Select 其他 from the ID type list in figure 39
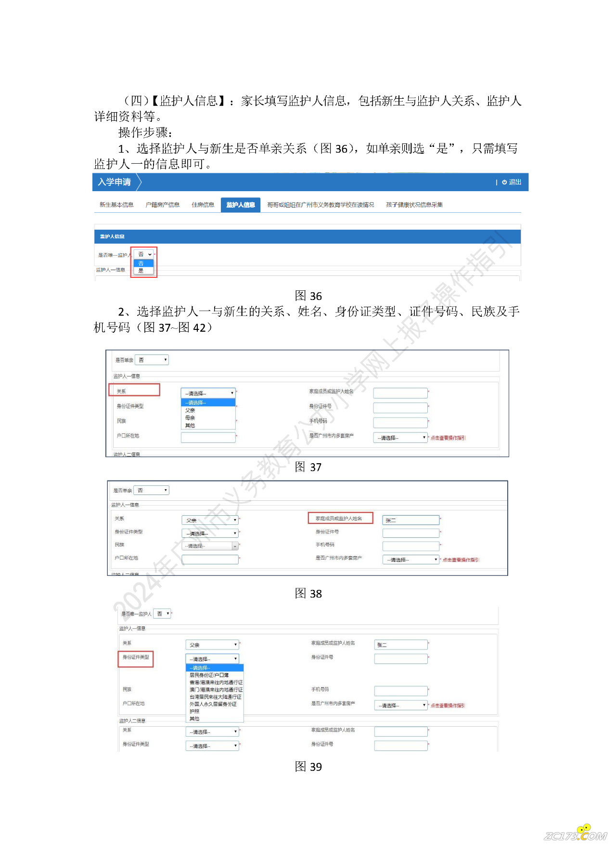Viewport: 616px width, 847px height. (x=215, y=718)
